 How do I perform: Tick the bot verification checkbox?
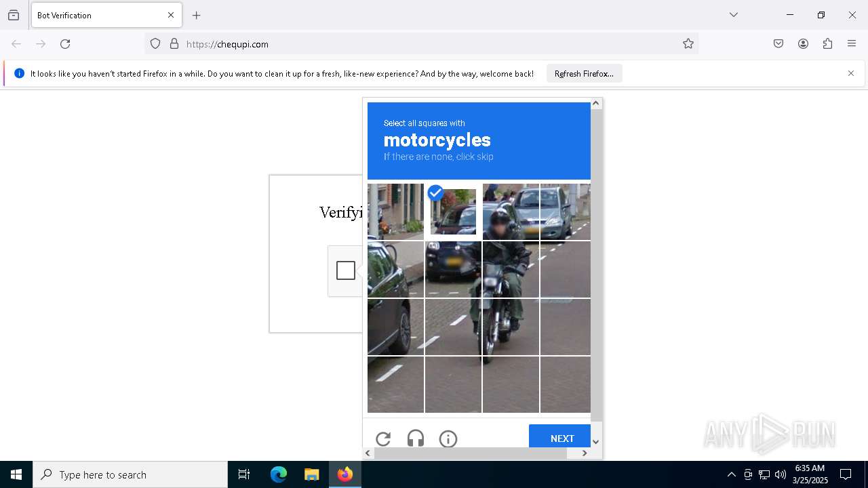click(346, 270)
